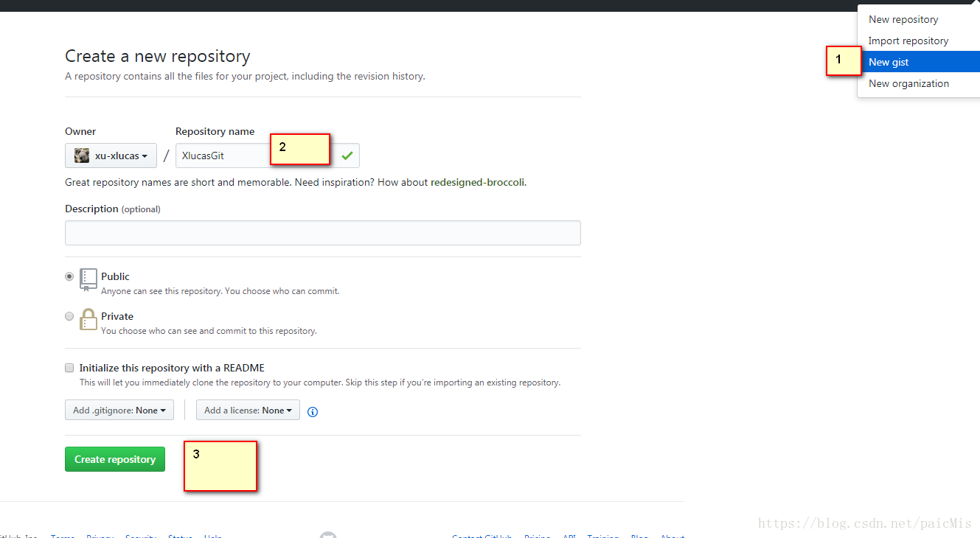Viewport: 980px width, 538px height.
Task: Click the green Create repository button
Action: 115,459
